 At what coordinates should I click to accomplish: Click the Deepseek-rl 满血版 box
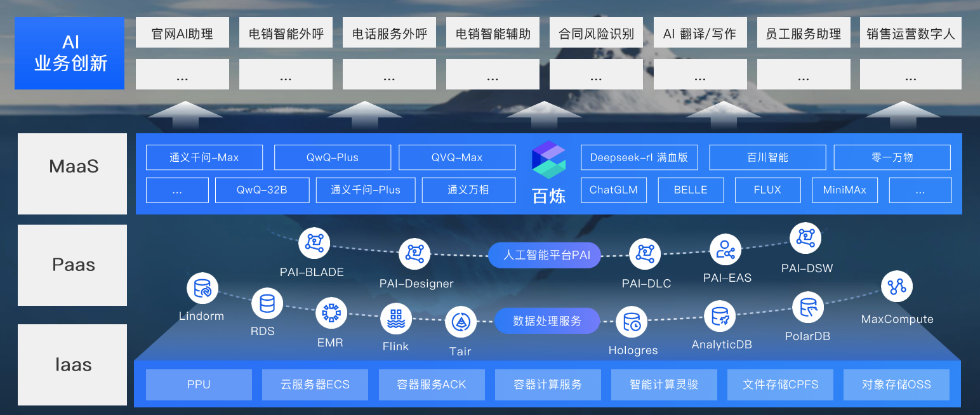click(x=639, y=157)
